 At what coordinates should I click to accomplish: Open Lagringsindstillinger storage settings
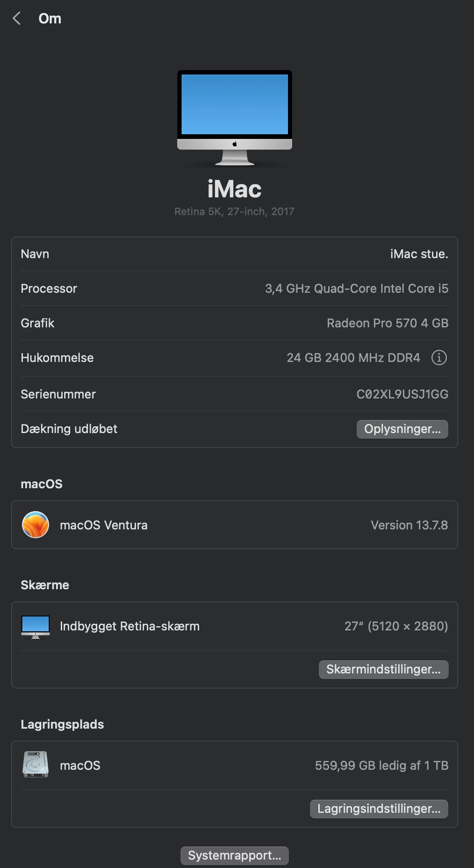[x=379, y=809]
